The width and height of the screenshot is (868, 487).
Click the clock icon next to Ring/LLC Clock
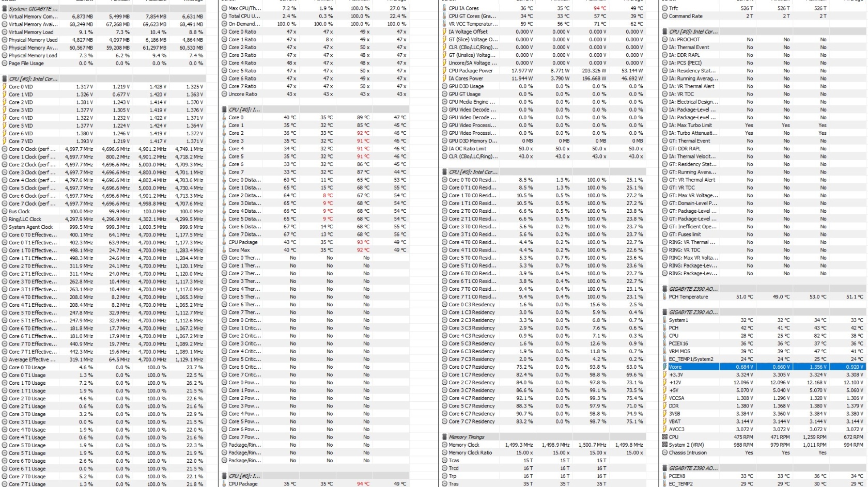pos(4,219)
